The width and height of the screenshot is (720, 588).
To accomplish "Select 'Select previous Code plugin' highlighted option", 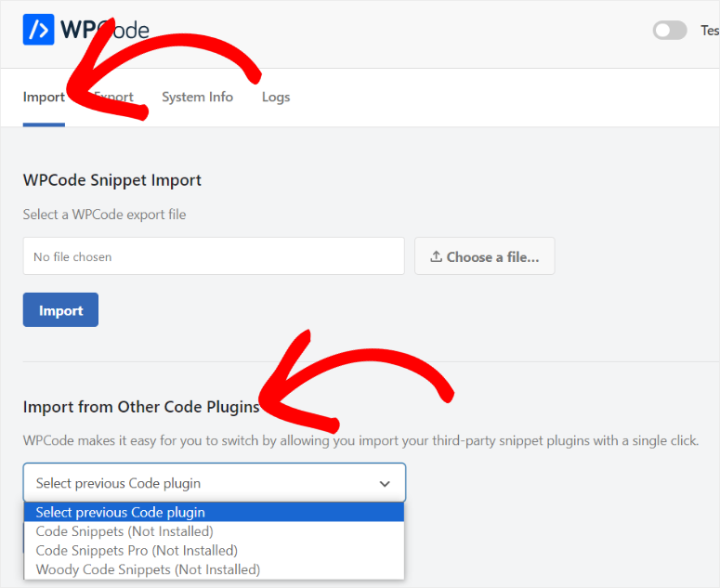I will point(215,512).
